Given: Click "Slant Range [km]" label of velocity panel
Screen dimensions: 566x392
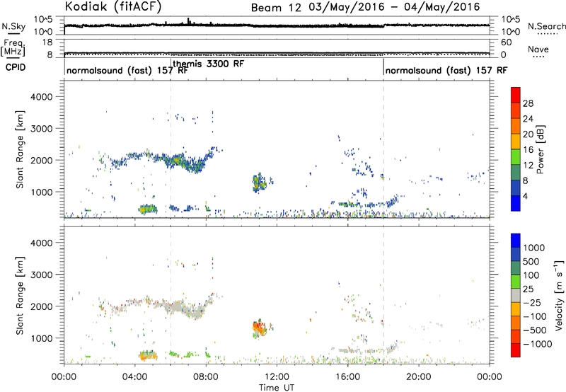Looking at the screenshot, I should [x=20, y=296].
